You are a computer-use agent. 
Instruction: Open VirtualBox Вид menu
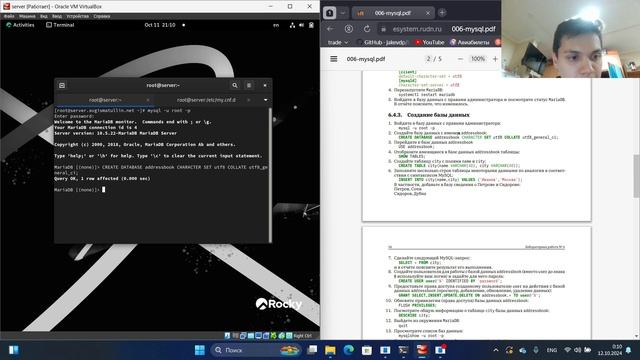pyautogui.click(x=44, y=16)
